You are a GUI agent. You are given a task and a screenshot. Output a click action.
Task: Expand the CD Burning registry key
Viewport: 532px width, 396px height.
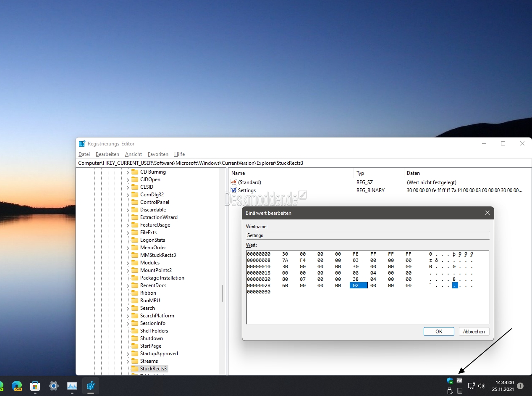(x=128, y=172)
